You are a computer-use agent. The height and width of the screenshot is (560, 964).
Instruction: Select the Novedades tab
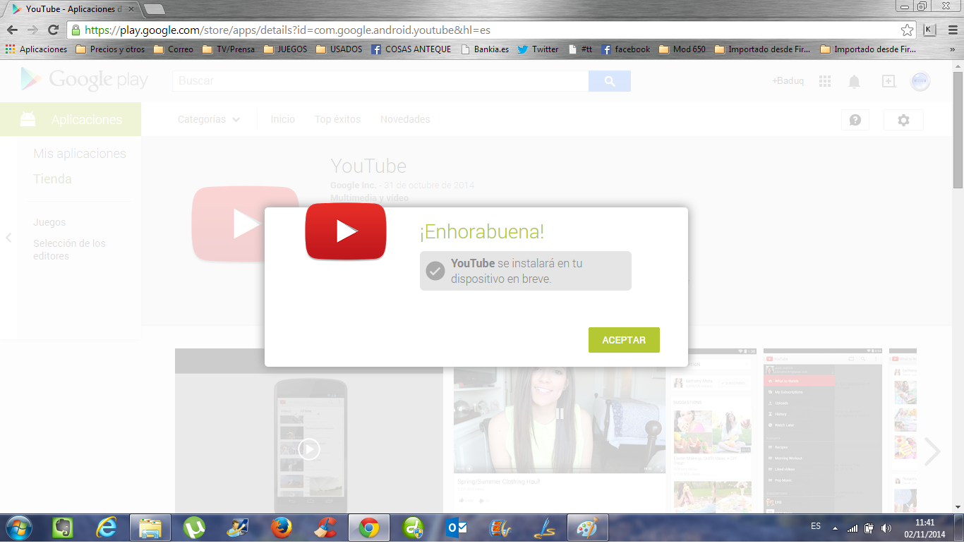(x=405, y=120)
